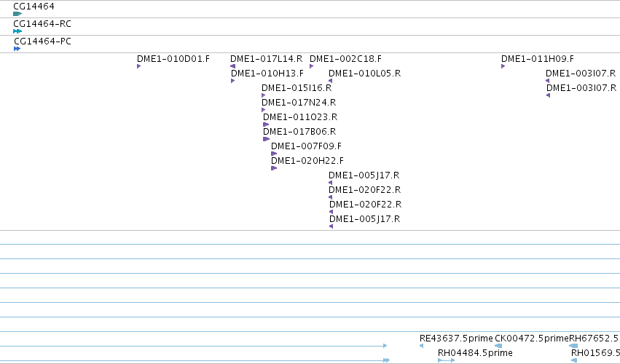The height and width of the screenshot is (364, 620).
Task: Click the RH04484.5prime EST glyph
Action: [x=447, y=360]
